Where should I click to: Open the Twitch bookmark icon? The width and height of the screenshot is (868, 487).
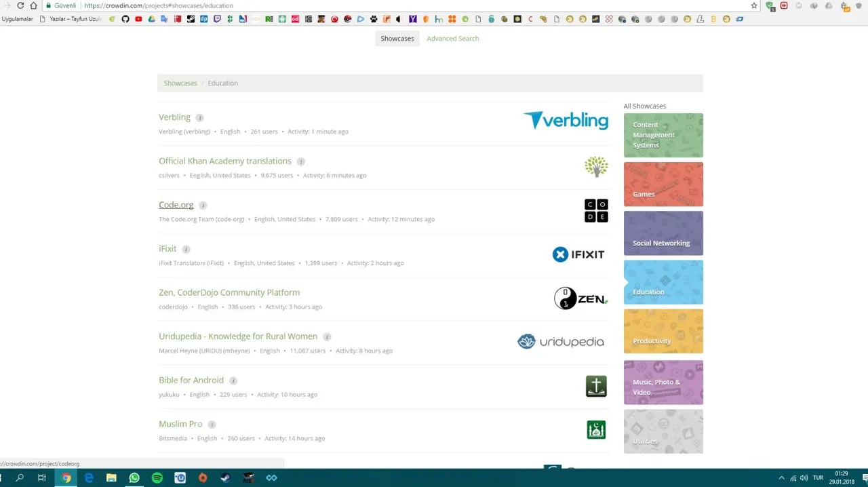pyautogui.click(x=216, y=19)
